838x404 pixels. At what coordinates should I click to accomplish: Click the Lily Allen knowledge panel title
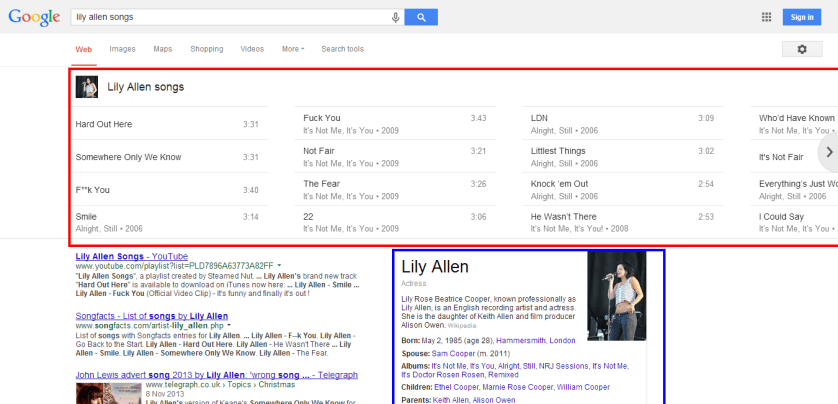[435, 267]
